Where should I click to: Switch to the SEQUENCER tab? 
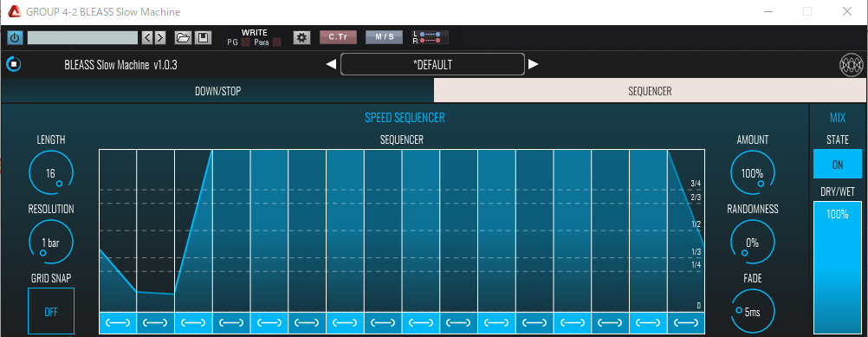point(650,91)
